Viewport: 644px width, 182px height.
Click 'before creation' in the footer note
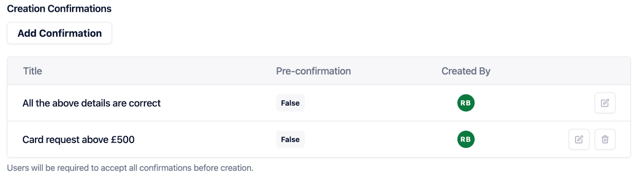pos(223,168)
